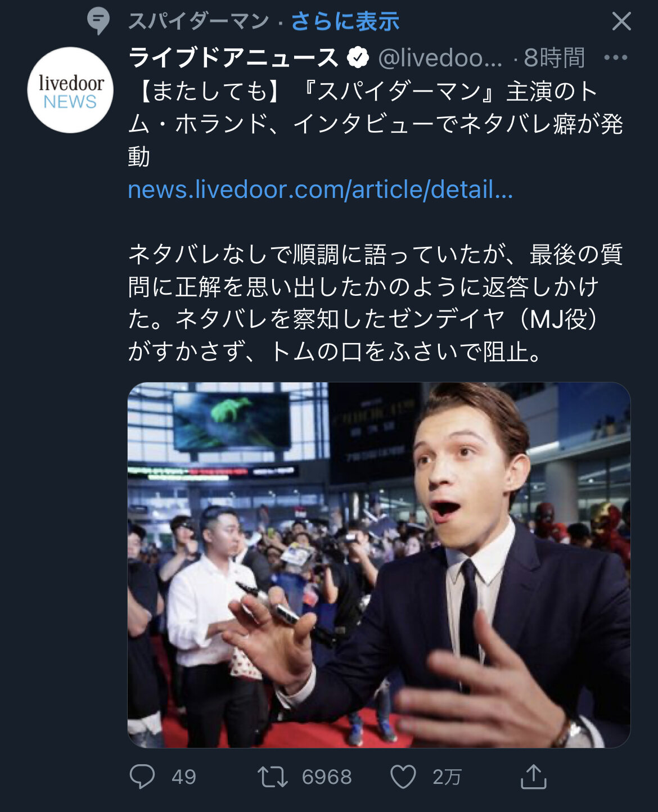Retweet the livedoor news post
Screen dimensions: 658x812
tap(273, 777)
